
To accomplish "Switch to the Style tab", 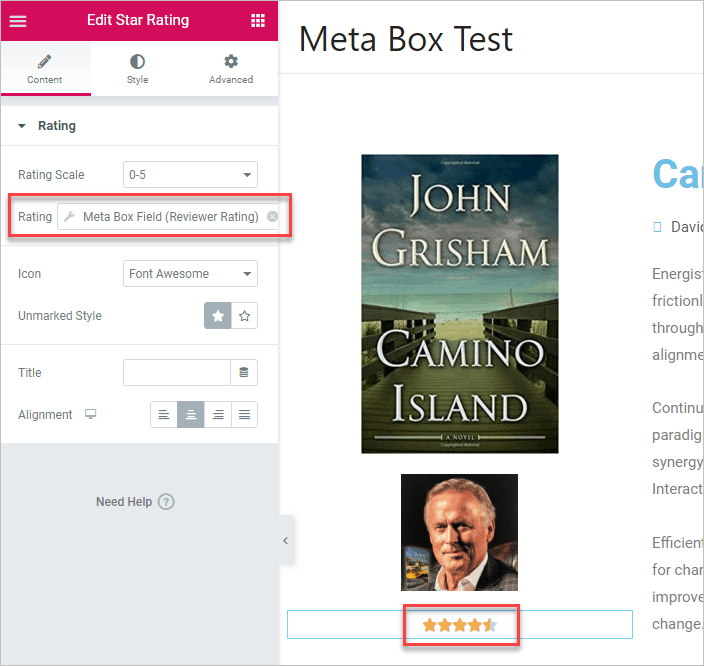I will click(x=137, y=69).
